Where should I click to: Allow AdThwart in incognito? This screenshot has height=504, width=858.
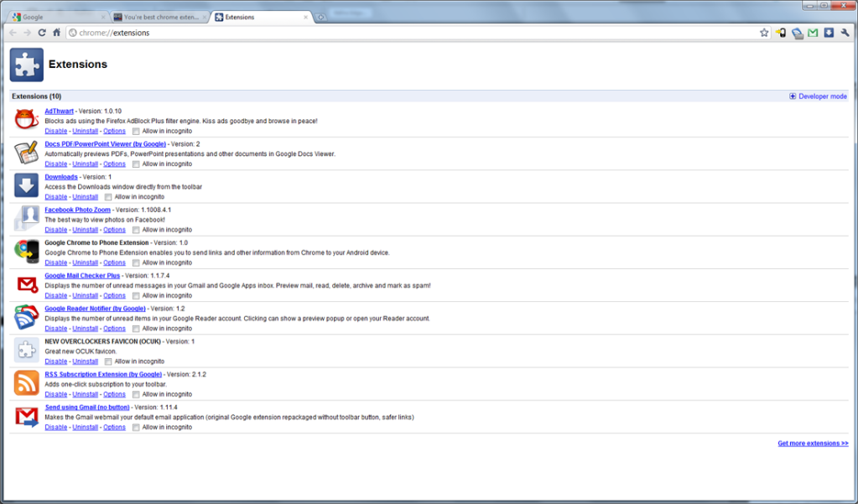[x=136, y=132]
